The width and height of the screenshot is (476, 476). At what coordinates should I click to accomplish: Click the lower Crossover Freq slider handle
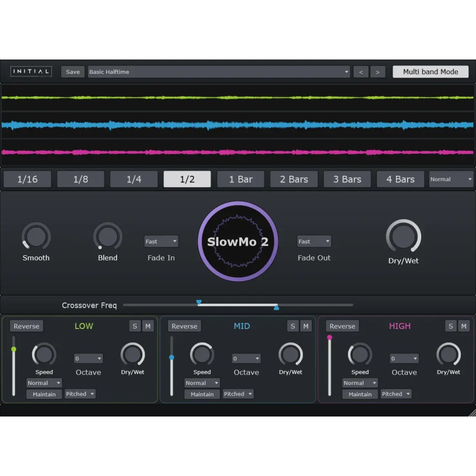click(199, 302)
